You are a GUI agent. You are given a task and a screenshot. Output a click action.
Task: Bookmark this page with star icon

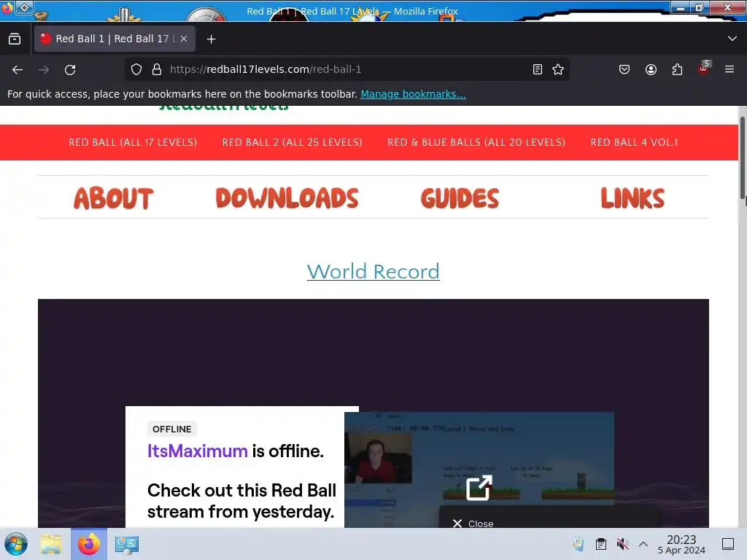pos(558,69)
